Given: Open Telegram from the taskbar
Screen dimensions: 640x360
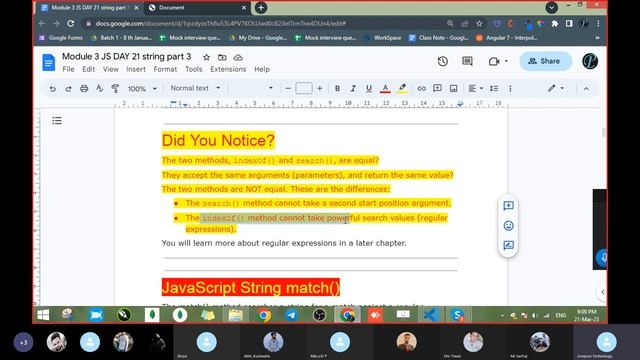Looking at the screenshot, I should pyautogui.click(x=291, y=315).
